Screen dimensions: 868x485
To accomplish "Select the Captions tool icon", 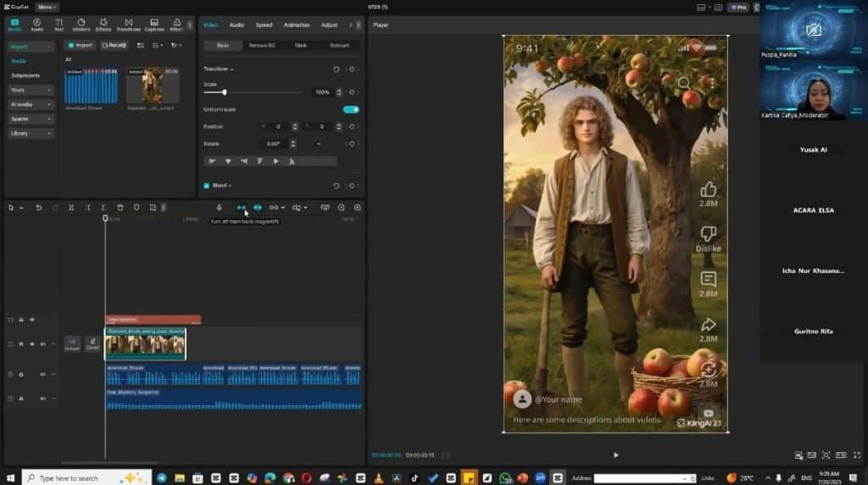I will (x=153, y=25).
